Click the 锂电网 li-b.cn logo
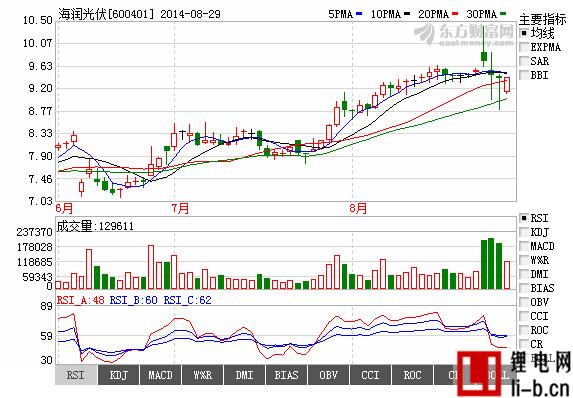This screenshot has width=573, height=398. (514, 373)
